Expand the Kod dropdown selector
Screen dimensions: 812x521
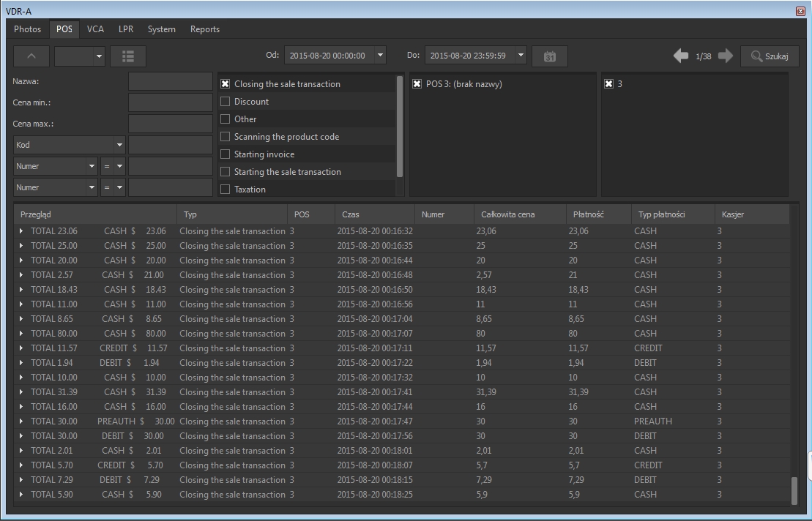point(119,145)
